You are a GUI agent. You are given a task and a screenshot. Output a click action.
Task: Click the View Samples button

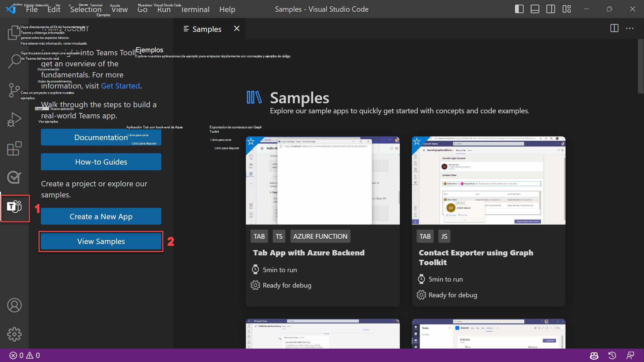pos(101,241)
